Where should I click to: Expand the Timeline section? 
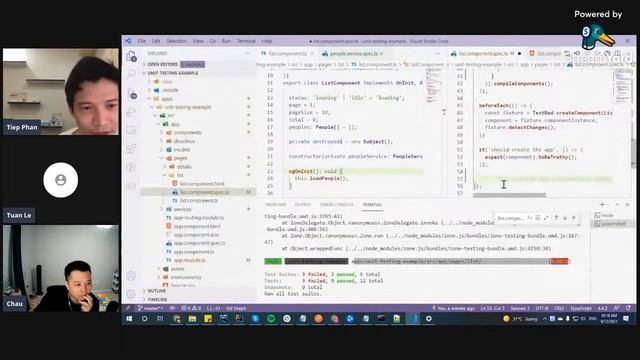(x=157, y=300)
